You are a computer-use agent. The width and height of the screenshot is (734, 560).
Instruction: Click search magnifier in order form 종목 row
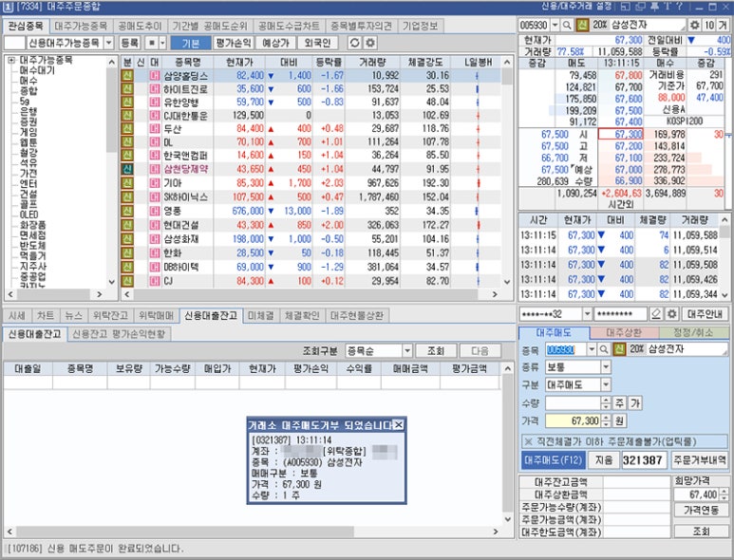604,349
